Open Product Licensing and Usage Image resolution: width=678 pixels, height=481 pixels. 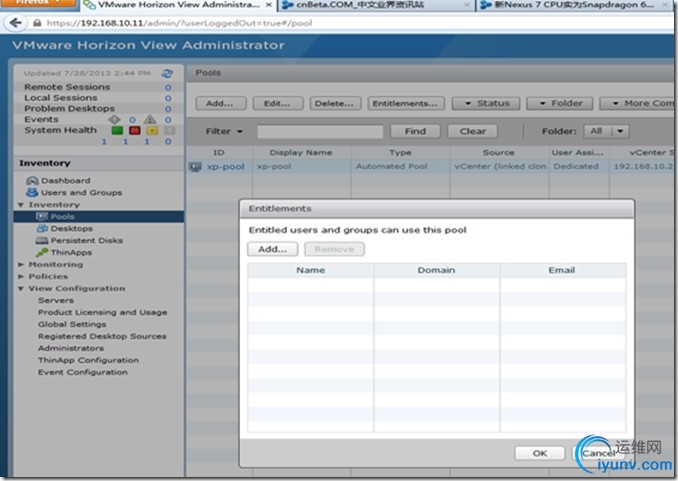tap(102, 312)
